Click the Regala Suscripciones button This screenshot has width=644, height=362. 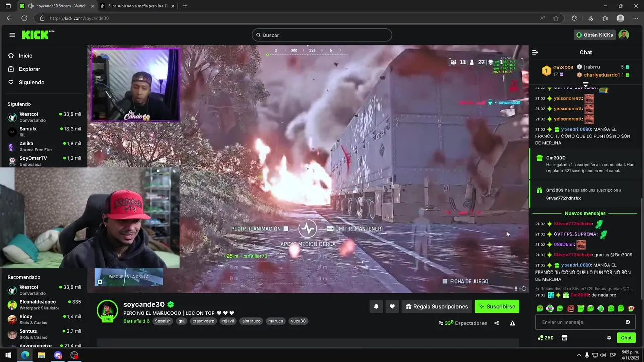436,306
